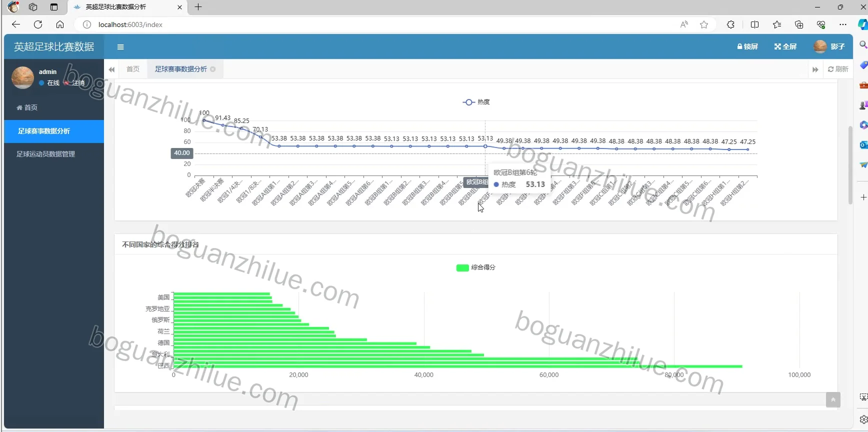
Task: Open a new browser tab
Action: point(198,7)
